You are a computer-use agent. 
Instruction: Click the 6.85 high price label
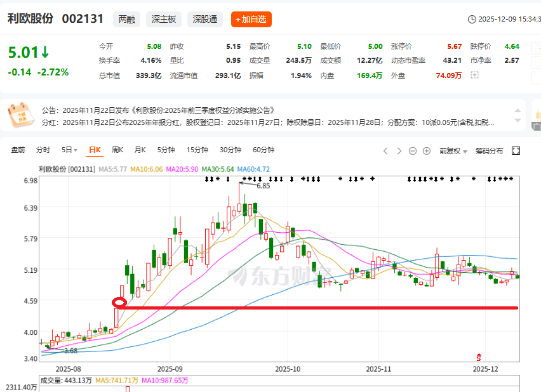(264, 186)
